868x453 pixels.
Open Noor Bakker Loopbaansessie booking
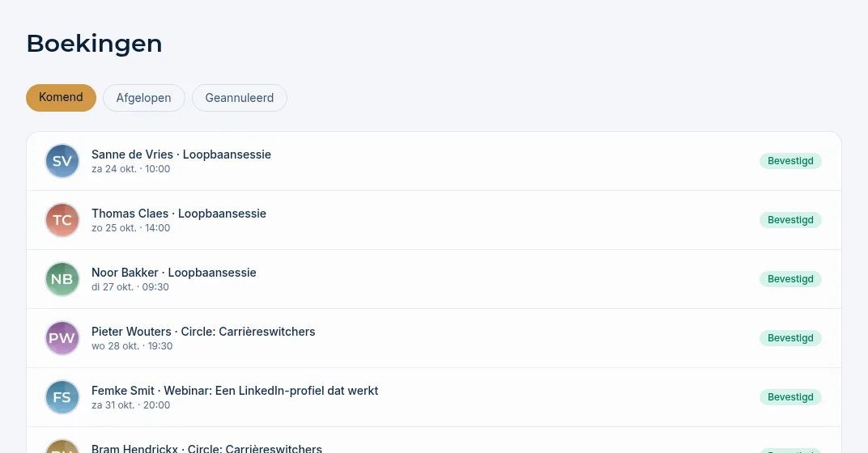(x=434, y=279)
